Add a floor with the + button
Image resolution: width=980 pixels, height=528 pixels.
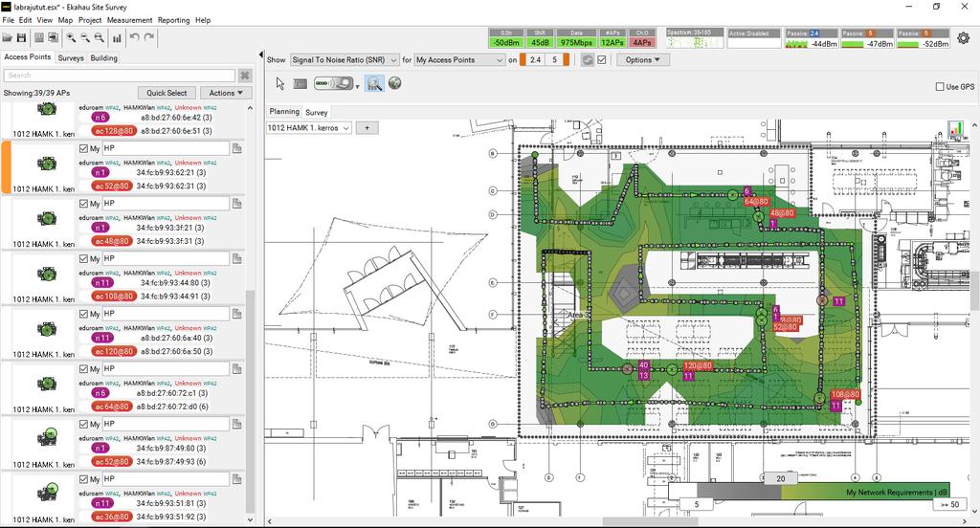coord(367,128)
